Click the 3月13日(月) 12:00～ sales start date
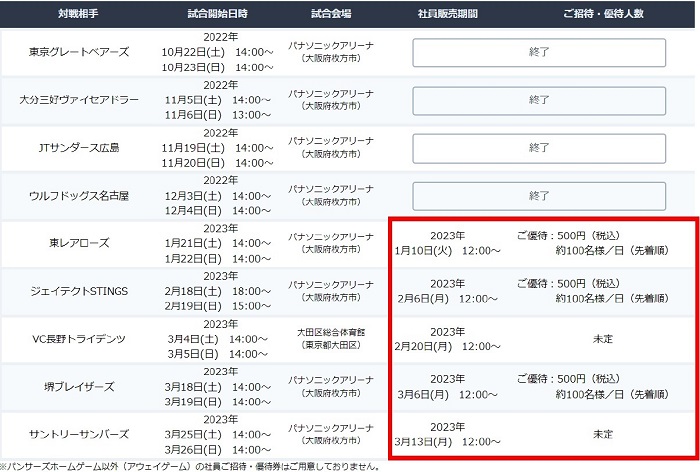The width and height of the screenshot is (700, 472). point(447,442)
